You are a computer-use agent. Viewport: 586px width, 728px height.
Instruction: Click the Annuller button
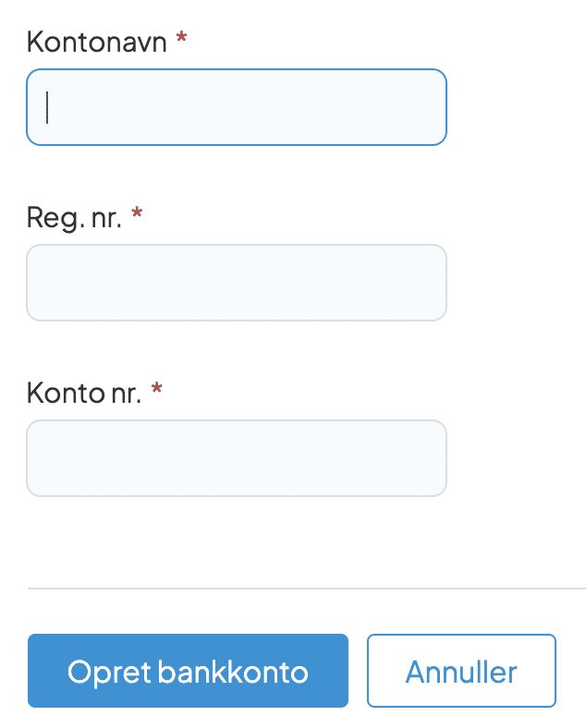point(461,671)
